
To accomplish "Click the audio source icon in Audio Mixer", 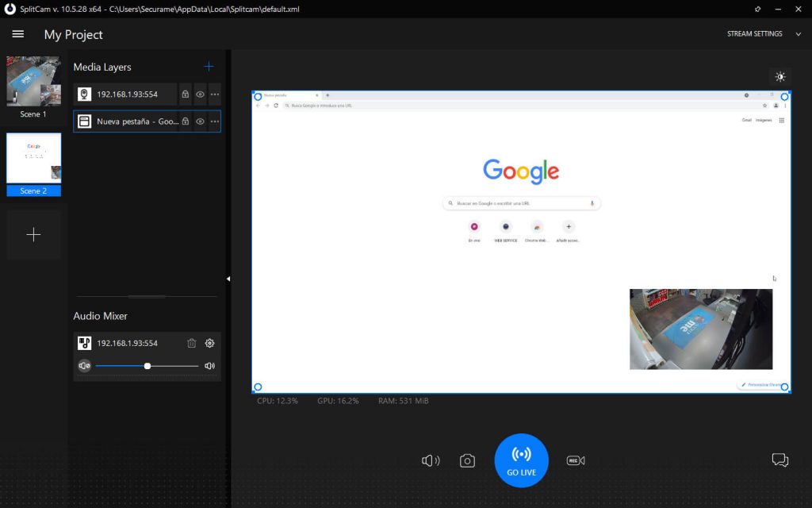I will (84, 343).
